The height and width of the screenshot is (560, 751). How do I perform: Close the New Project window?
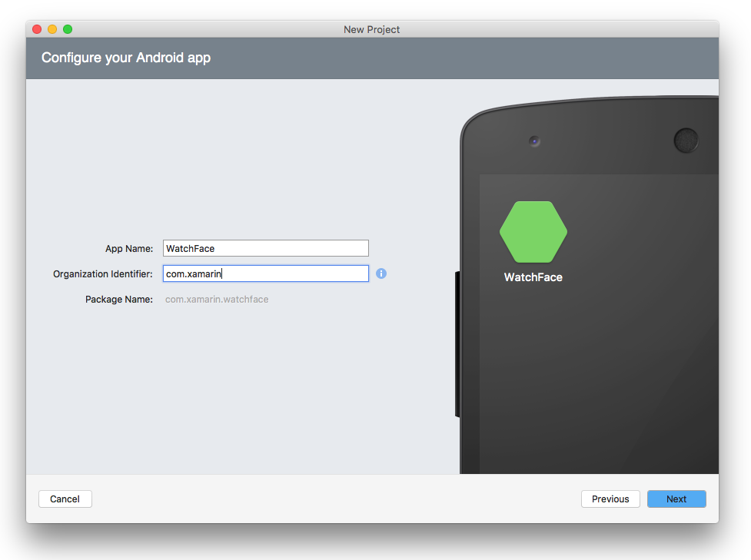coord(37,29)
